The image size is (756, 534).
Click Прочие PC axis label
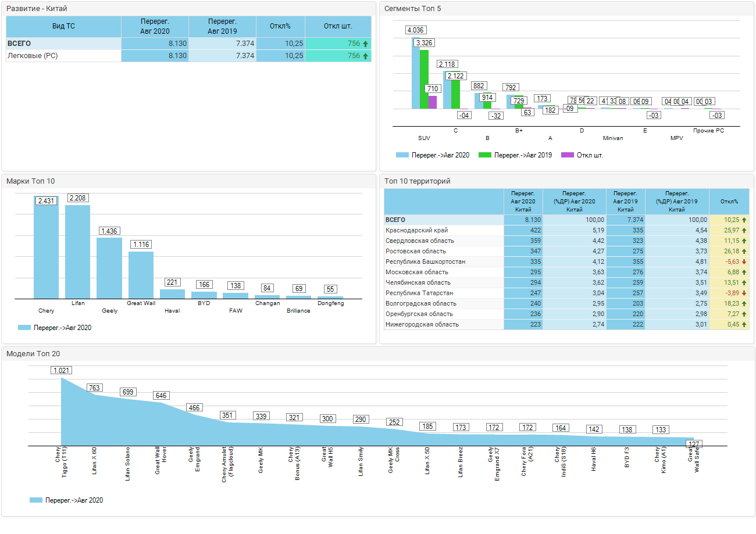pos(708,131)
